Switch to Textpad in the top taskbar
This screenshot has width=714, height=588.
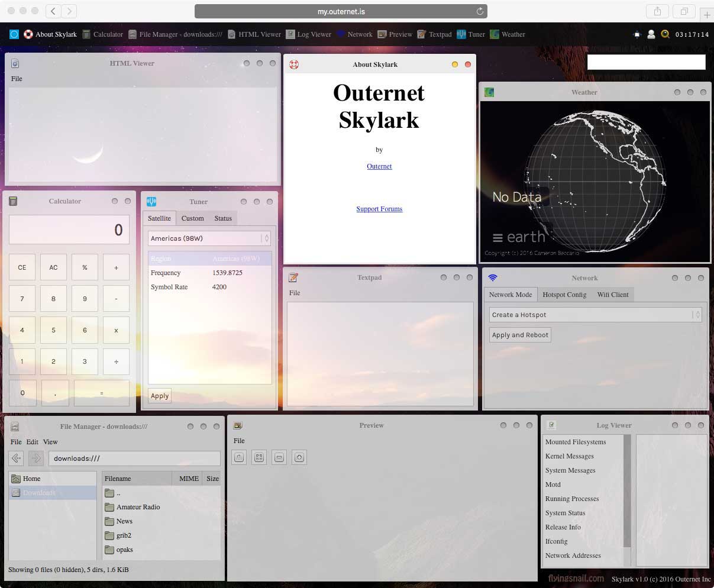(x=434, y=34)
